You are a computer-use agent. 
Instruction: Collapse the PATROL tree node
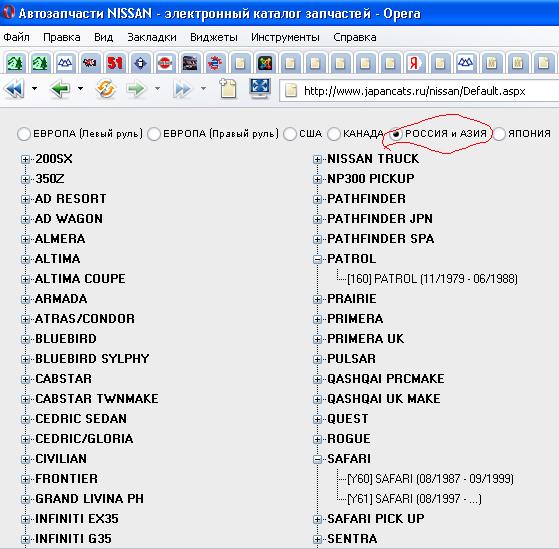[317, 259]
